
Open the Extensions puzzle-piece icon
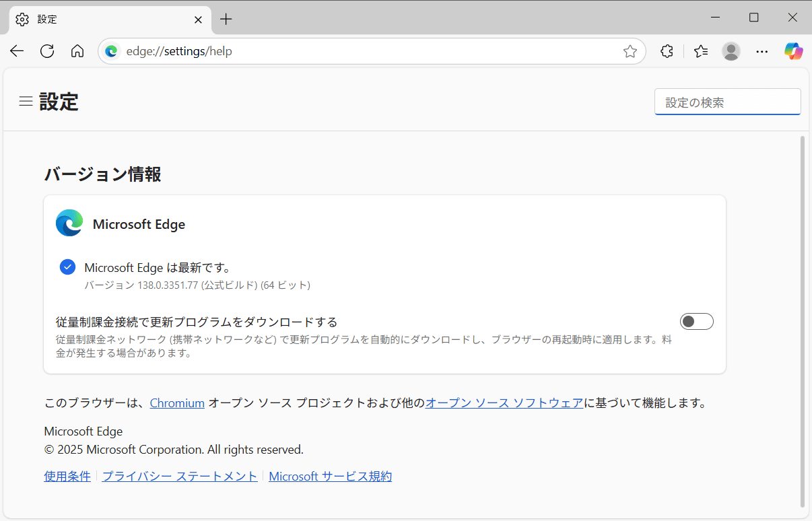click(x=667, y=51)
